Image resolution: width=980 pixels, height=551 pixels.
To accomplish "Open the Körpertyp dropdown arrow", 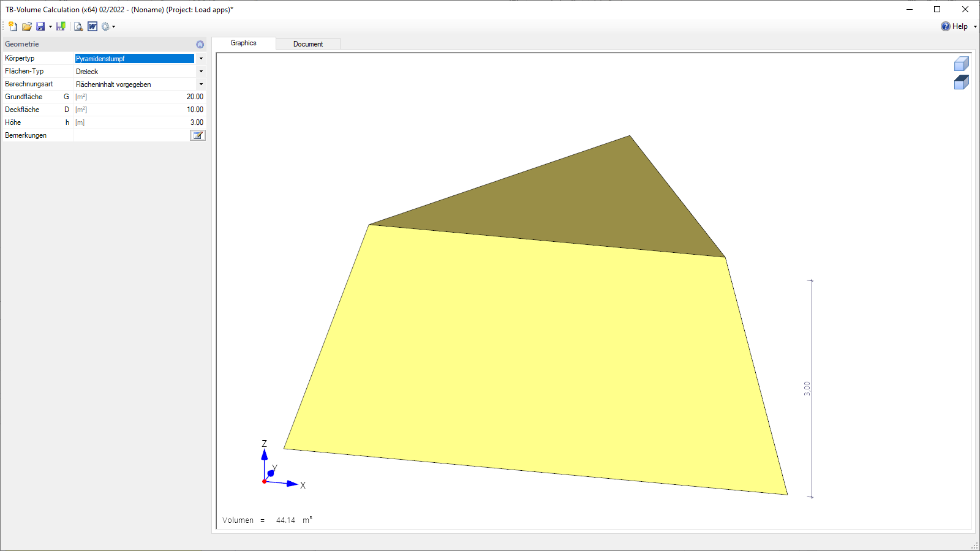I will click(x=201, y=59).
